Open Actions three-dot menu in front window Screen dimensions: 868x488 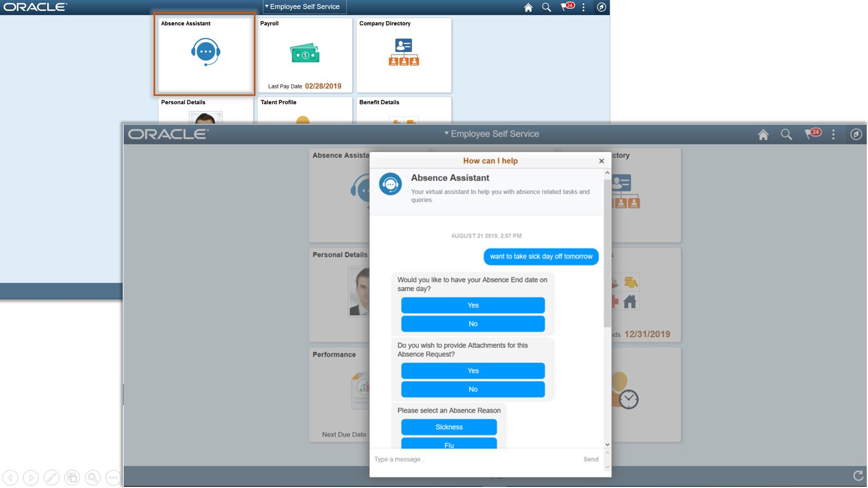coord(834,134)
